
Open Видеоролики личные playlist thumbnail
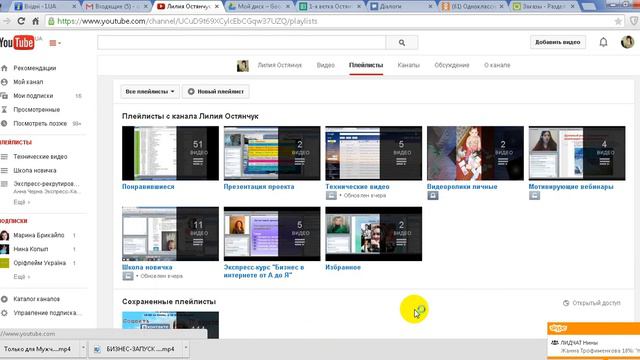click(x=475, y=153)
